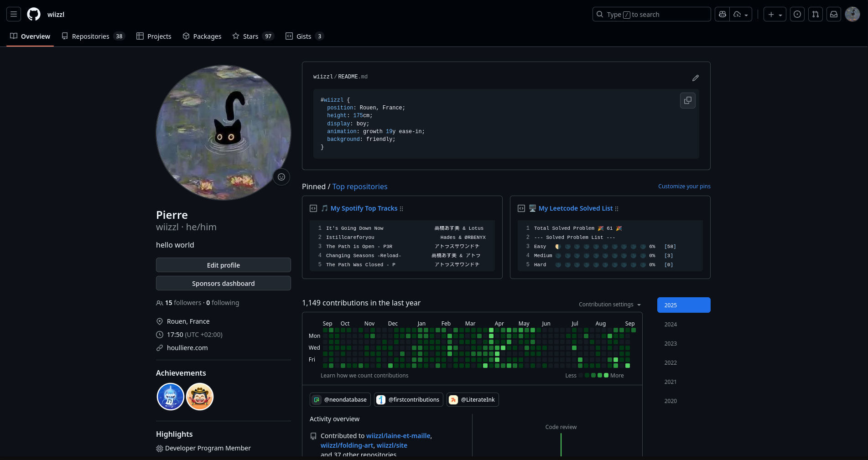Switch to the Stars tab
This screenshot has height=460, width=868.
pos(253,36)
